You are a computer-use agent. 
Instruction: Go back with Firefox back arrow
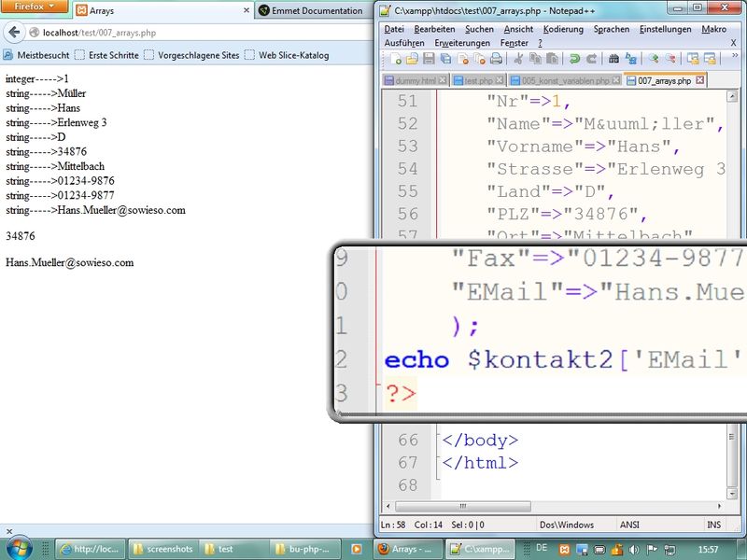[14, 33]
